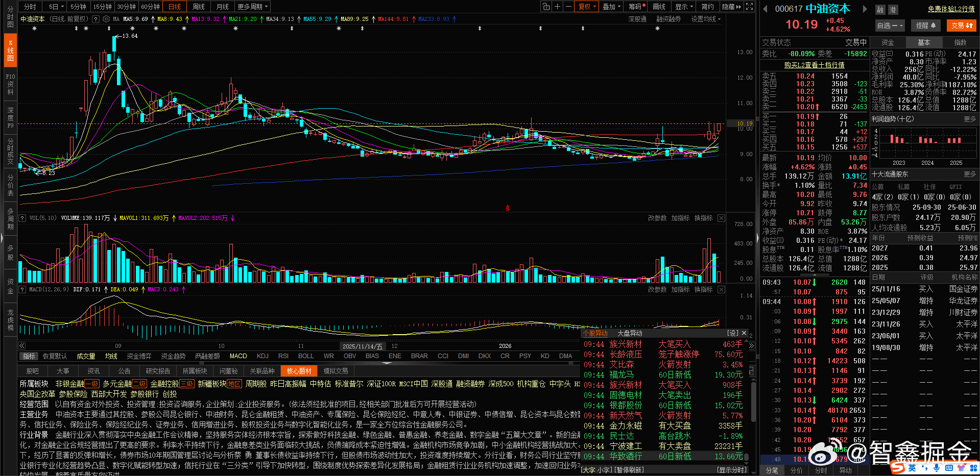Viewport: 980px width, 476px height.
Task: Toggle the 两融差额 indicator
Action: tap(207, 356)
